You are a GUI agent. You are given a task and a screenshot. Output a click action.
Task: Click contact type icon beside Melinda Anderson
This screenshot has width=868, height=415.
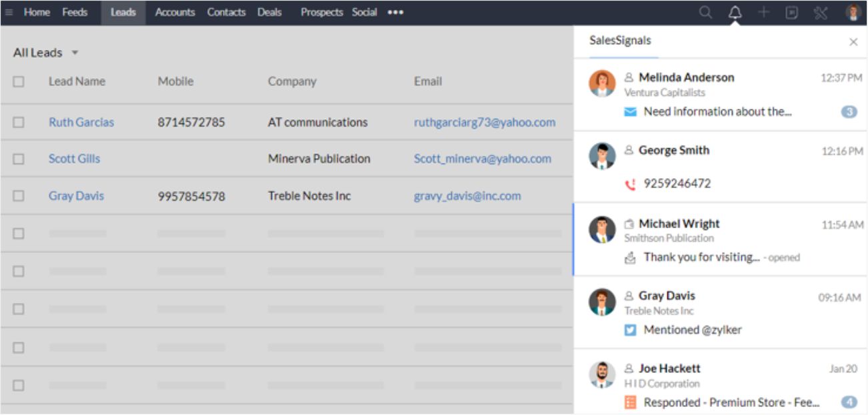pyautogui.click(x=629, y=77)
